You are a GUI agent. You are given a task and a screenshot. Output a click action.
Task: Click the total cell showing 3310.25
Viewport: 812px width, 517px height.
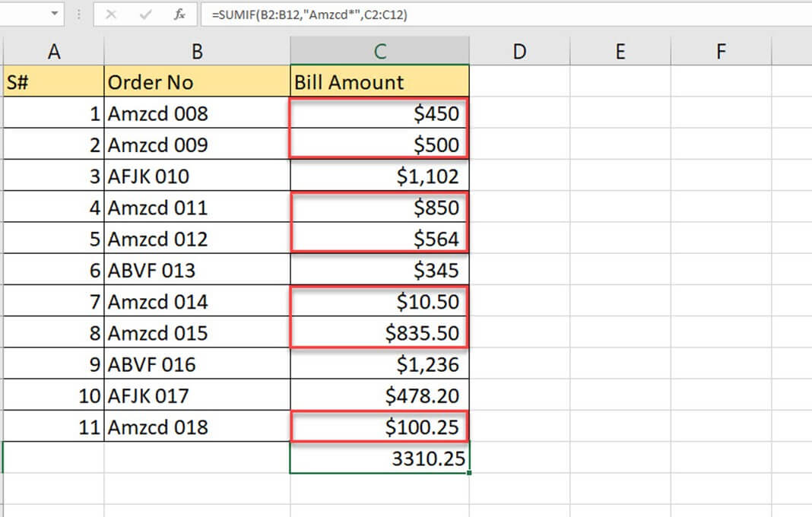(x=379, y=458)
